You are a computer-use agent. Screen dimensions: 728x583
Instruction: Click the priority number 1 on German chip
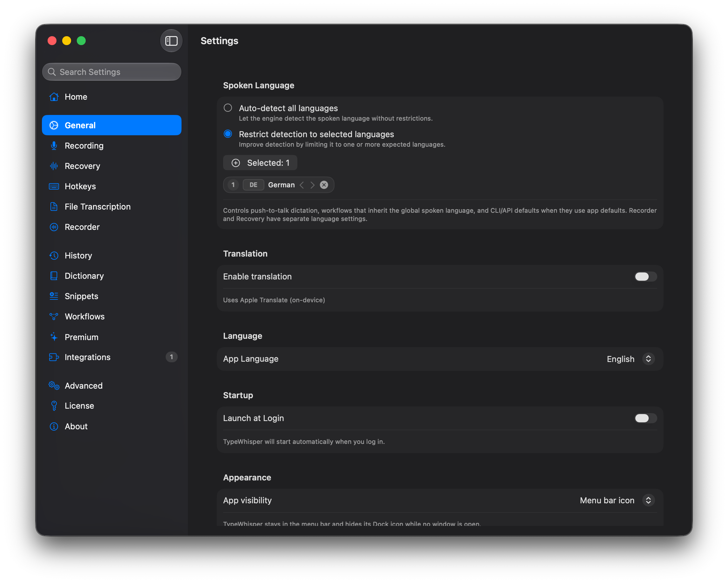233,185
